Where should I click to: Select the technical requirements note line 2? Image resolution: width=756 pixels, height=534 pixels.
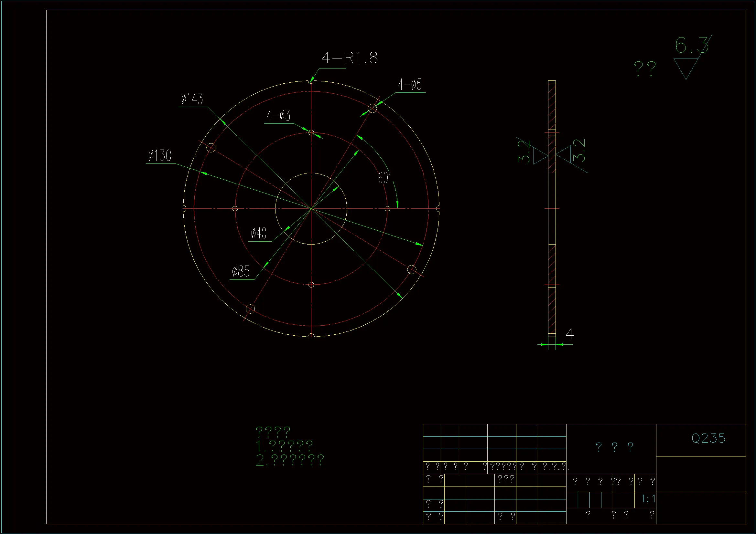click(290, 460)
